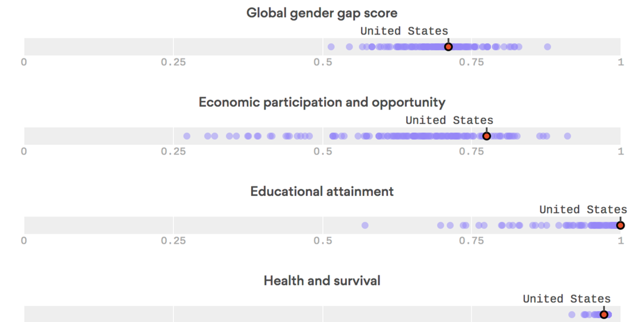Click the lowest-scoring dot in Global gender gap score
The image size is (644, 322).
[x=331, y=47]
